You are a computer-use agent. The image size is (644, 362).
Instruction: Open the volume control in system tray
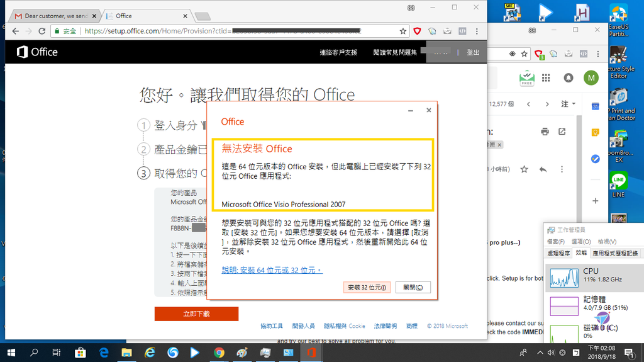coord(551,353)
